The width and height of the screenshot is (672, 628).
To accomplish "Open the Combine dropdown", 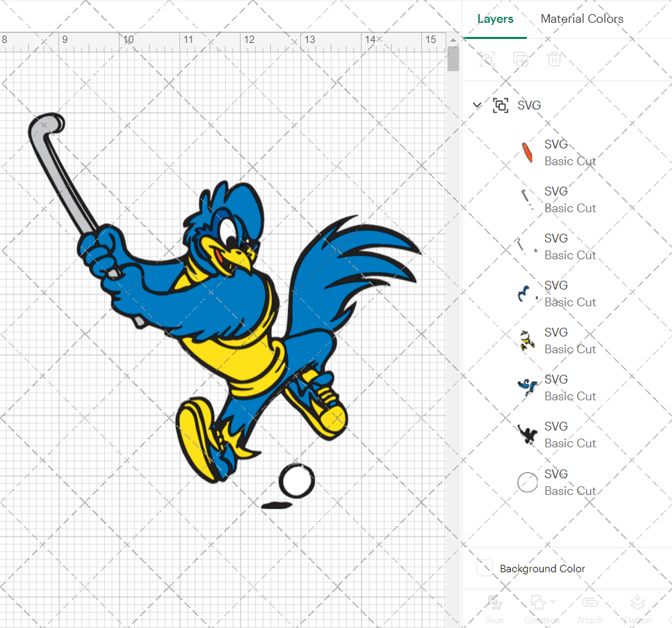I will click(x=542, y=609).
